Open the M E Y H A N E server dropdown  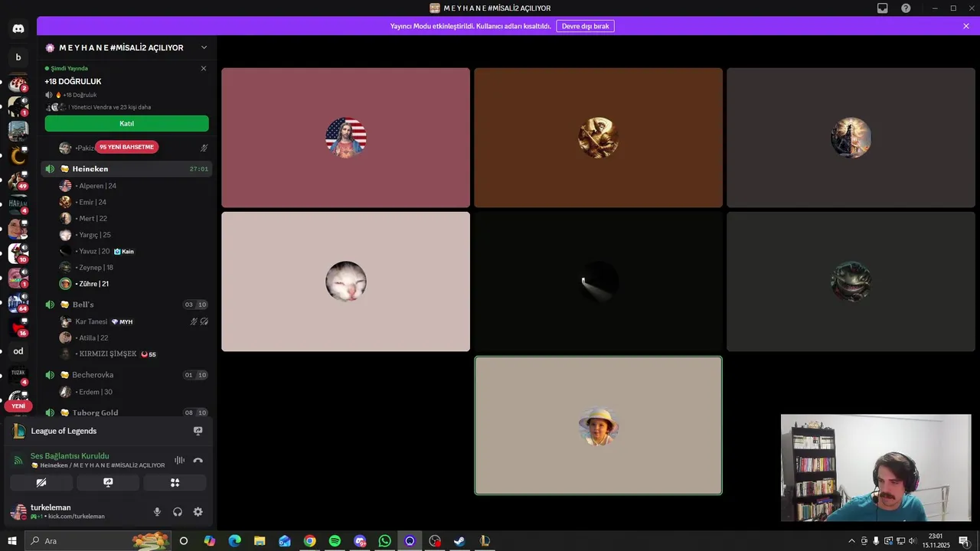point(204,47)
